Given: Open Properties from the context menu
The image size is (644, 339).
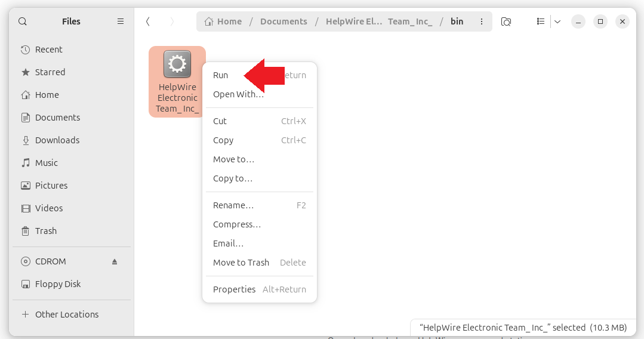Looking at the screenshot, I should (260, 289).
